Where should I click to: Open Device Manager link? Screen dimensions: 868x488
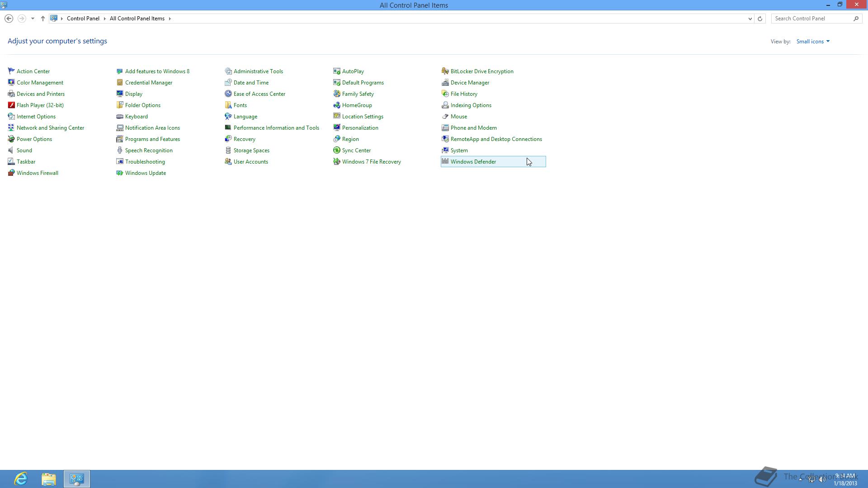click(x=470, y=82)
